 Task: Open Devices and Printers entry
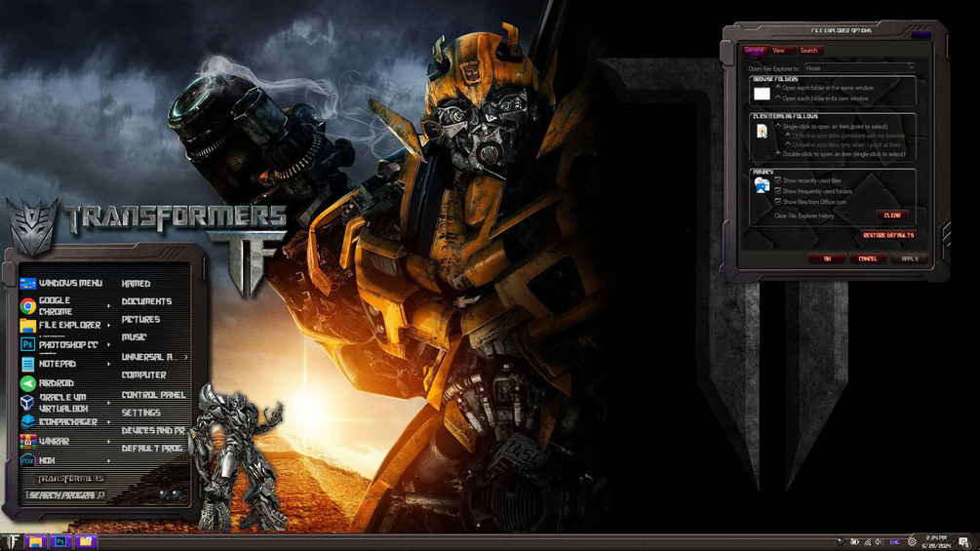tap(153, 430)
